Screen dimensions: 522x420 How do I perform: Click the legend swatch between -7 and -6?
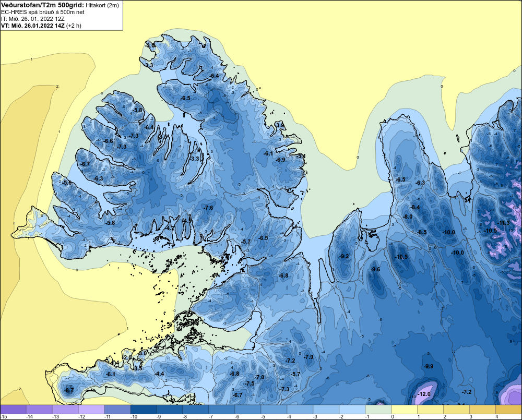point(222,410)
